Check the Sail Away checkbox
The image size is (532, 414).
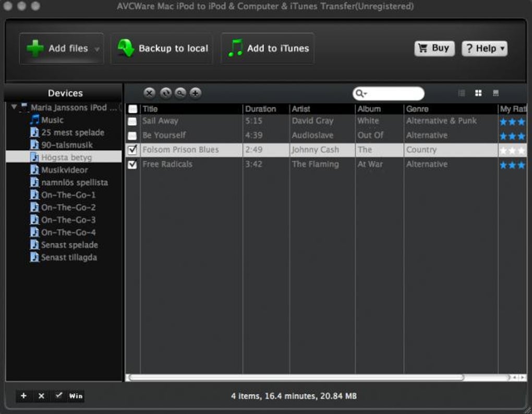[132, 121]
